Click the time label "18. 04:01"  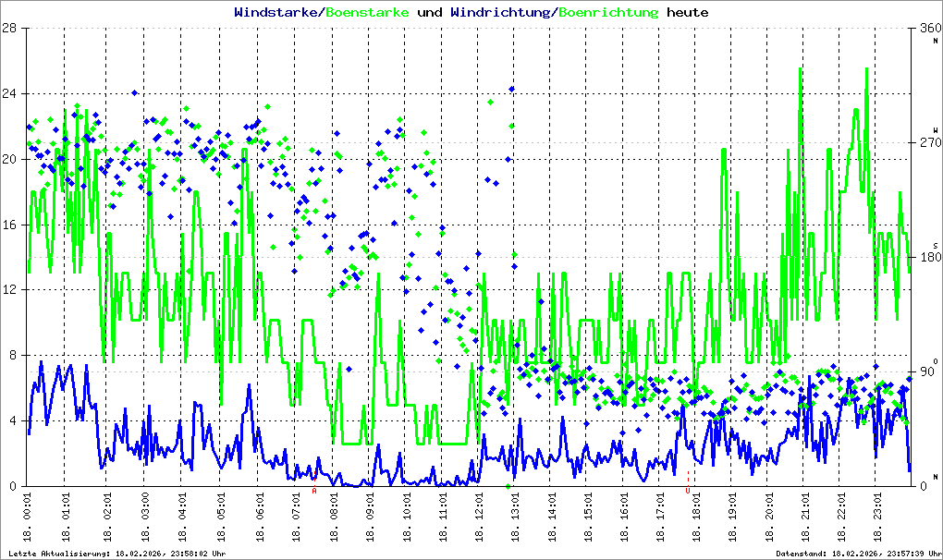point(182,517)
